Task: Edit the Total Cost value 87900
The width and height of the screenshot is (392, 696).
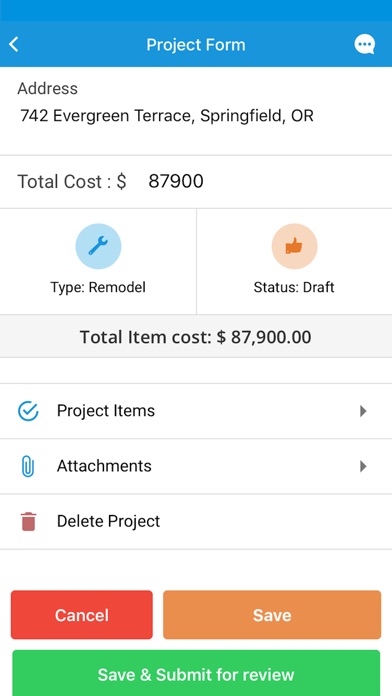Action: pyautogui.click(x=176, y=181)
